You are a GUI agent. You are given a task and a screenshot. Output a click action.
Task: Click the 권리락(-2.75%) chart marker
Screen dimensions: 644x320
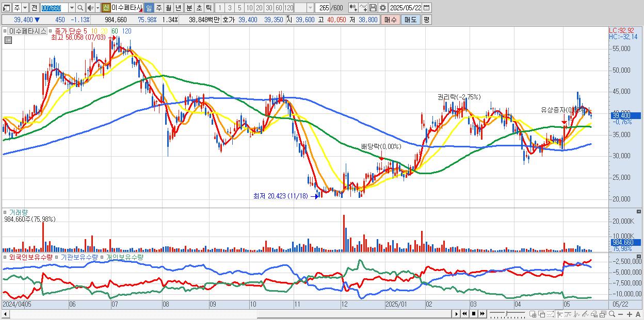459,97
